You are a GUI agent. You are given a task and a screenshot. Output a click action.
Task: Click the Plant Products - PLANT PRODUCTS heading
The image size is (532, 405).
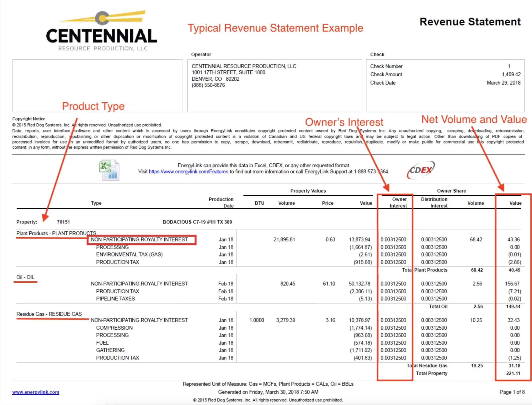coord(56,233)
